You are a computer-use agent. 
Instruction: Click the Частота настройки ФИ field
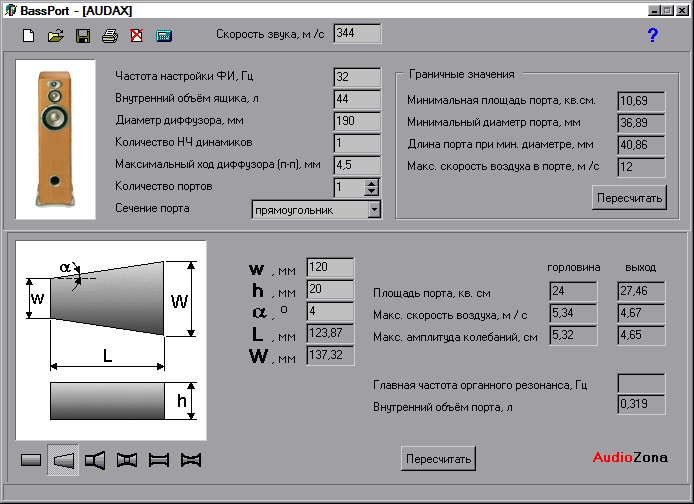pos(357,77)
